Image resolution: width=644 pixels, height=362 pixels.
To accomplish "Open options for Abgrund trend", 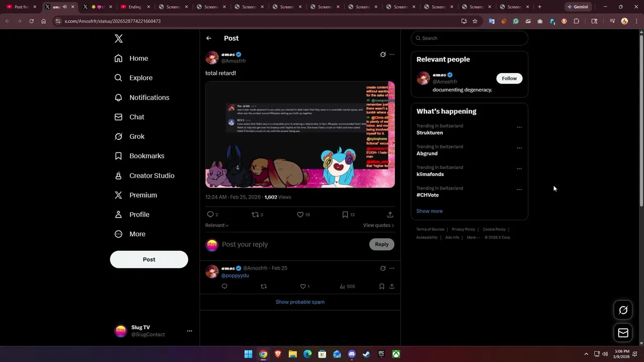I will tap(519, 148).
